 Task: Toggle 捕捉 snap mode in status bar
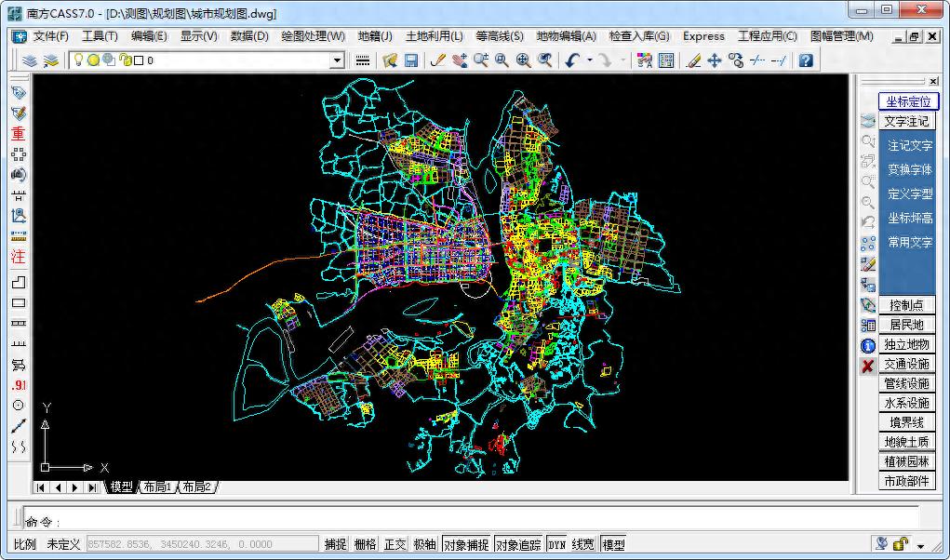335,544
